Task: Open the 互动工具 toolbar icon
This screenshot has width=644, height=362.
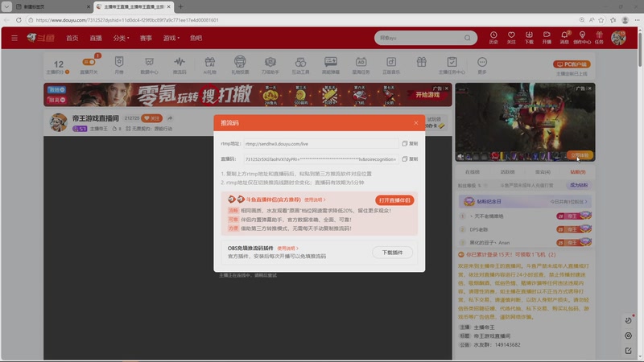Action: [x=300, y=65]
